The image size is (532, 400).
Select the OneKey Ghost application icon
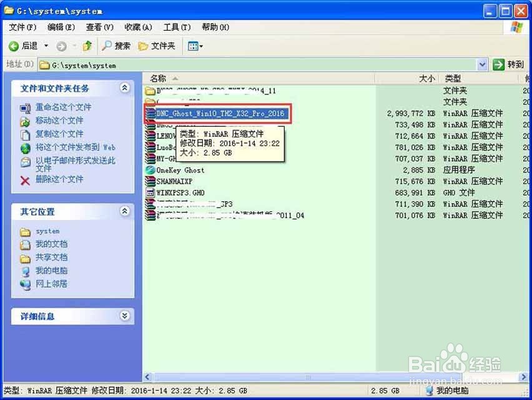(x=150, y=170)
